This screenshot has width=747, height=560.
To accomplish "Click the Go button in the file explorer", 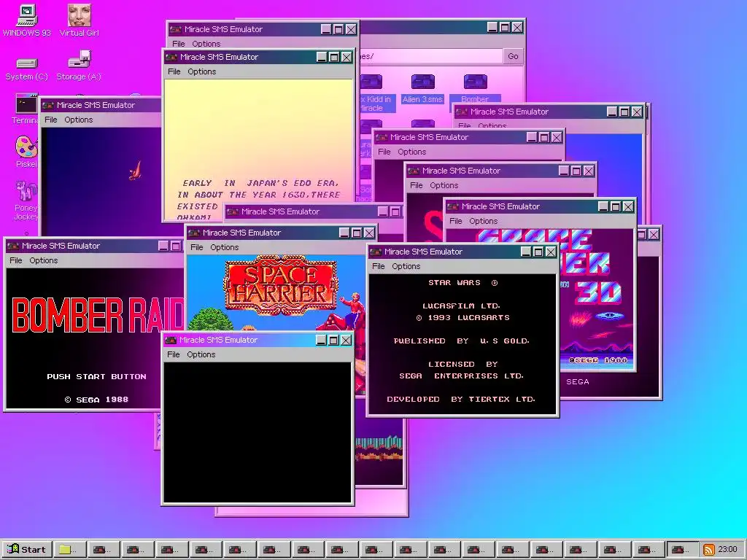I will tap(513, 56).
